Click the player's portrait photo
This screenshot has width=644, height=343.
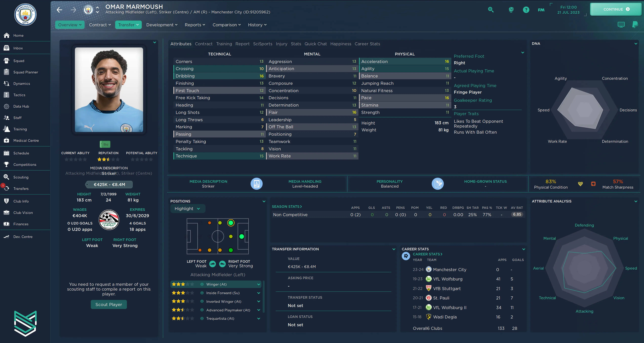coord(109,90)
